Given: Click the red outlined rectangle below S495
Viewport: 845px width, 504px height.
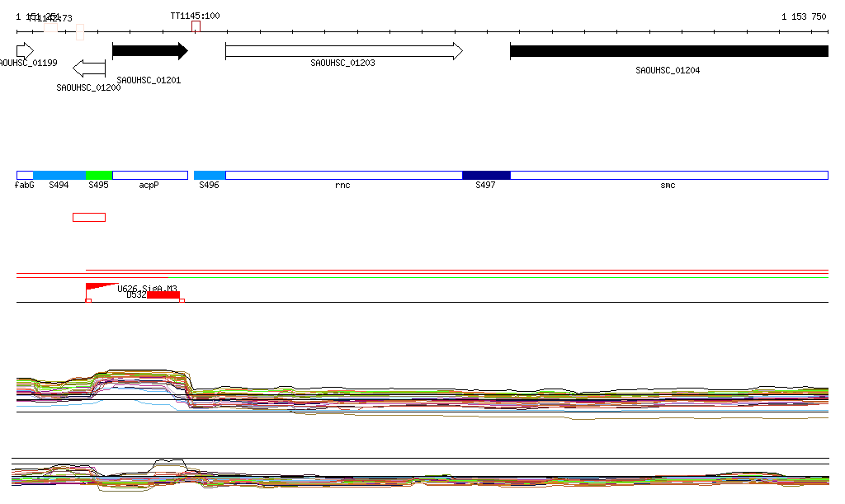Looking at the screenshot, I should point(89,218).
